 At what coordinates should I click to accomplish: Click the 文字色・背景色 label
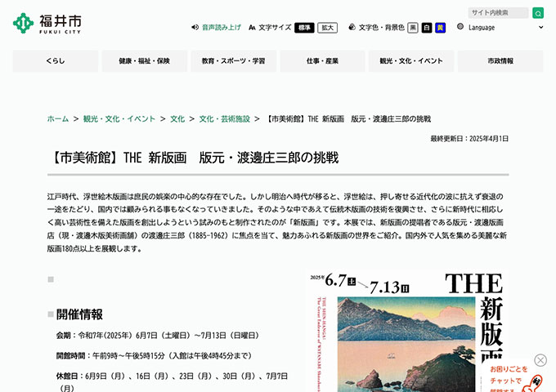click(381, 27)
